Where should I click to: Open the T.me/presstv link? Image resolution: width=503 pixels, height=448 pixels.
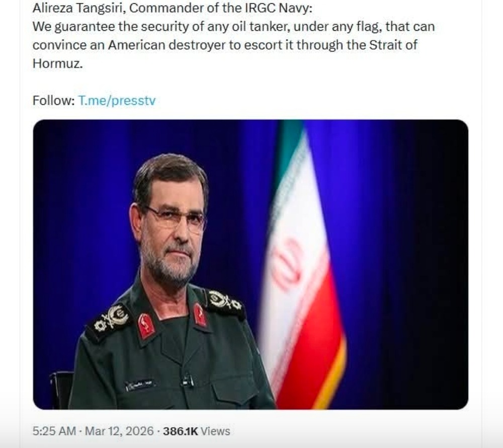(x=117, y=101)
